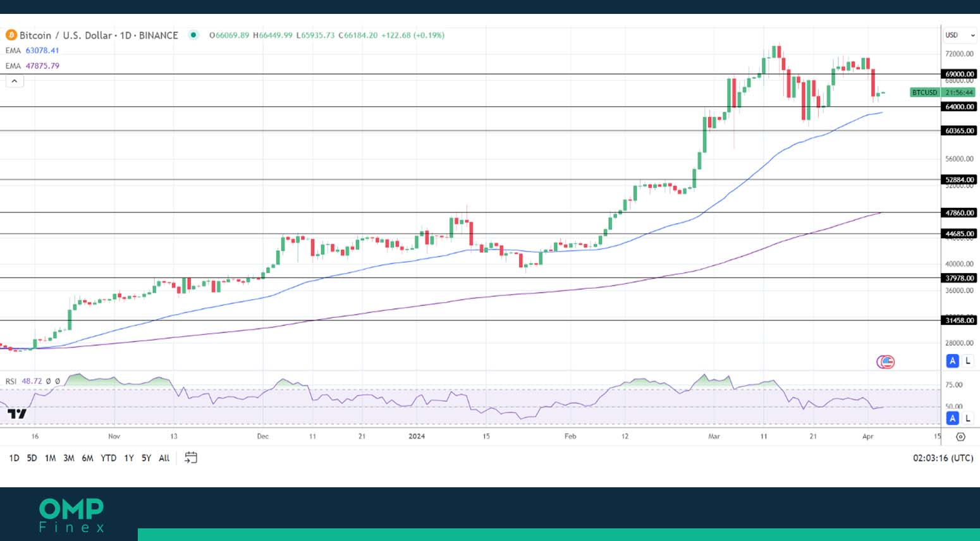980x541 pixels.
Task: Toggle log scale L in the price pane
Action: 967,361
